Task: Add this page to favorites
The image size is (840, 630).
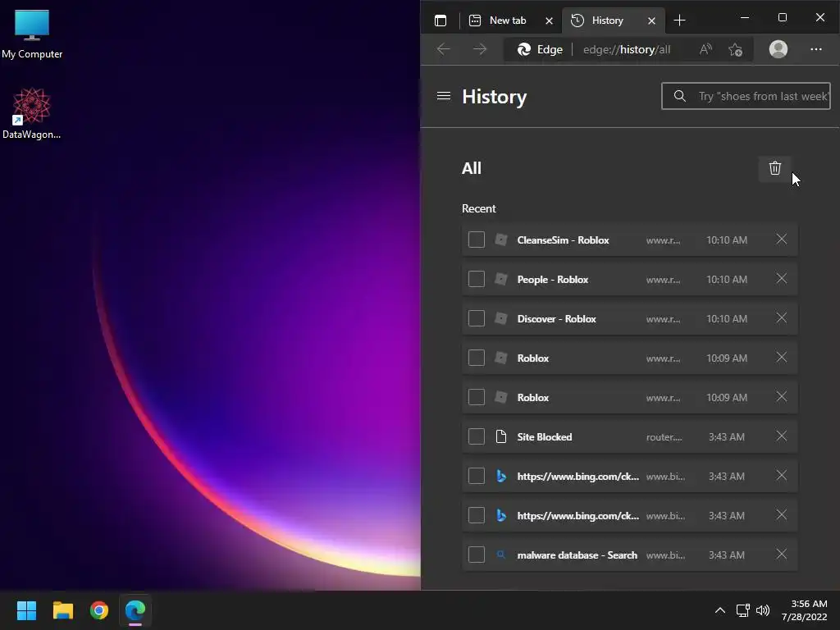Action: [x=736, y=49]
